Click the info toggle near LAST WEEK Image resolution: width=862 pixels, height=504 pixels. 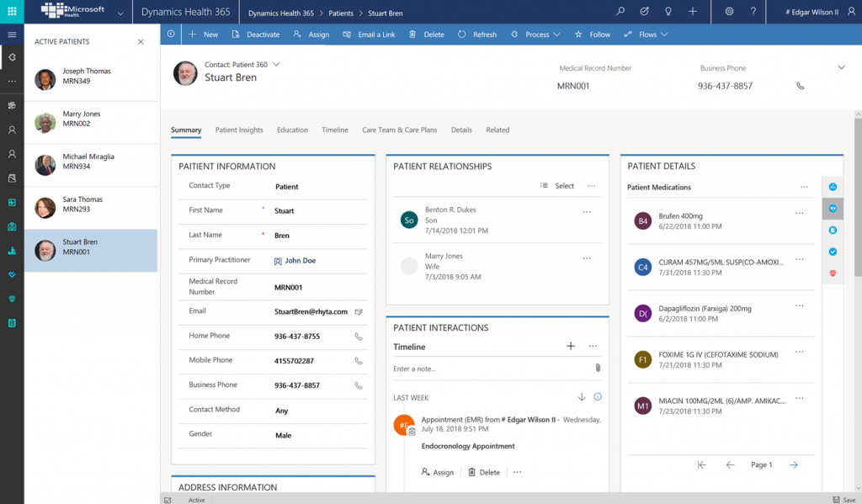coord(598,396)
